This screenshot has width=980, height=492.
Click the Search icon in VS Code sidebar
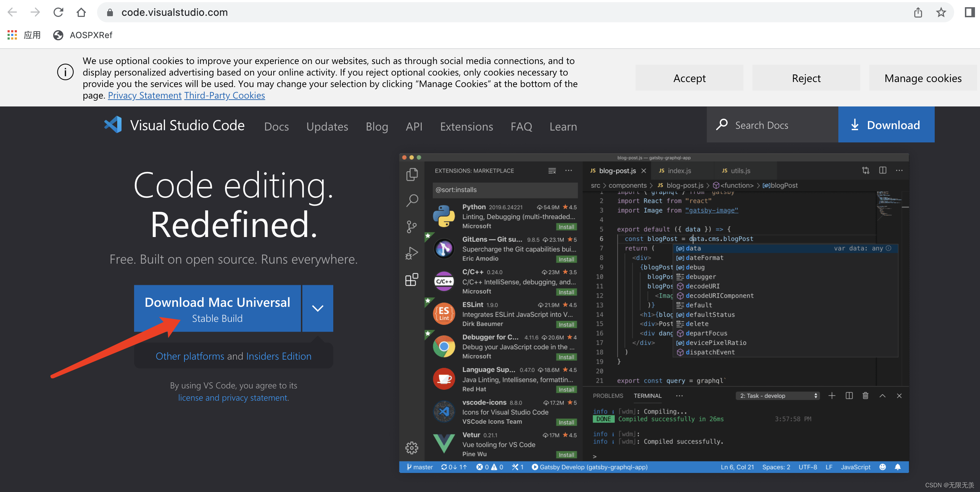[x=414, y=201]
